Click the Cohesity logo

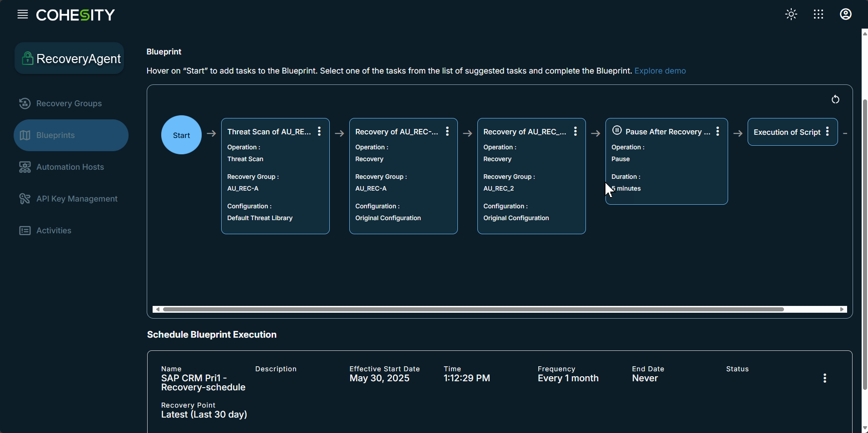(x=75, y=15)
